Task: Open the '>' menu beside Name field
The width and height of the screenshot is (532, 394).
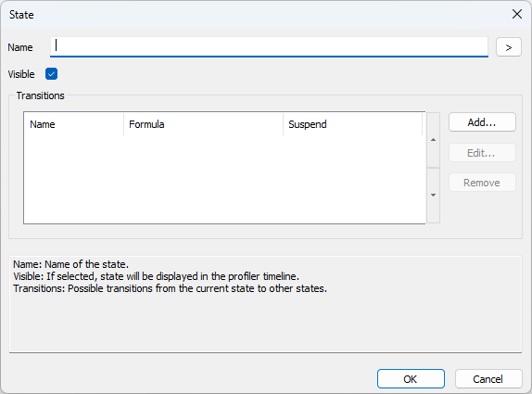Action: 508,47
